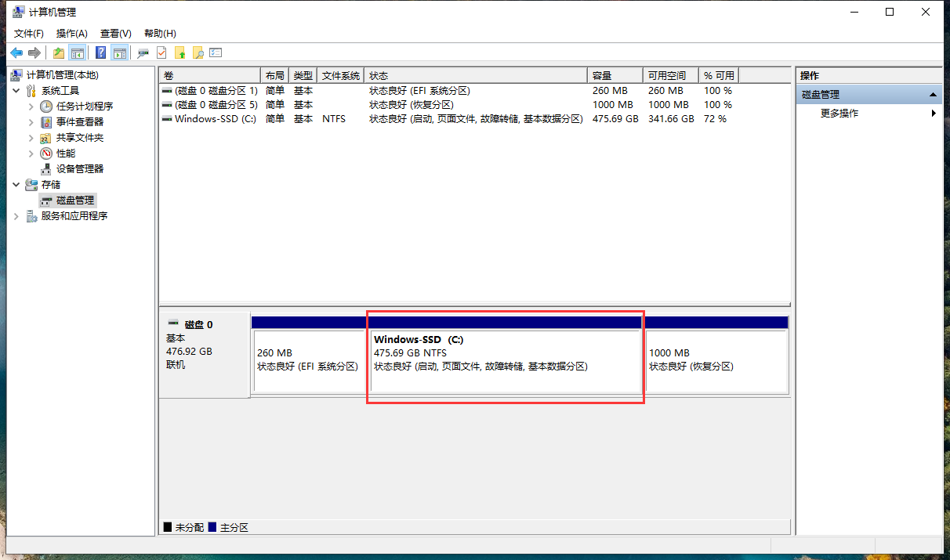Image resolution: width=950 pixels, height=560 pixels.
Task: Toggle the Show/Hide Console Tree toolbar icon
Action: click(77, 52)
